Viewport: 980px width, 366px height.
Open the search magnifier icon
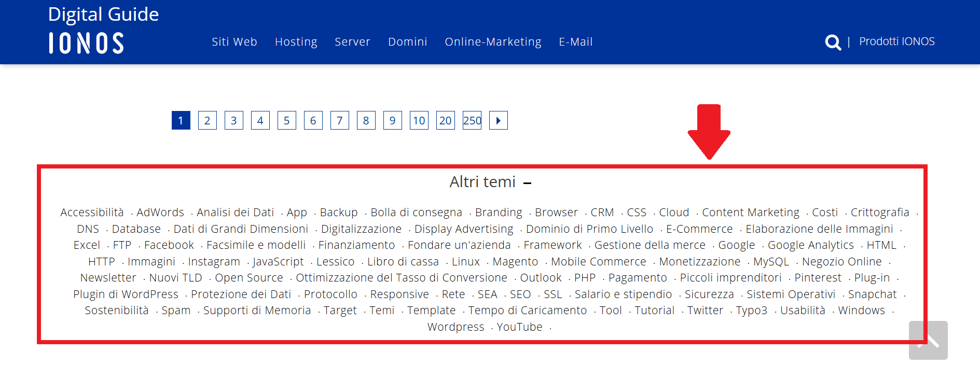tap(833, 42)
